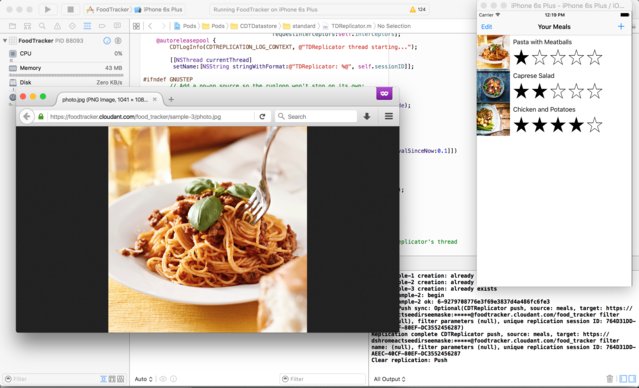The height and width of the screenshot is (388, 639).
Task: Tap the Caprese Salad thumbnail
Action: pyautogui.click(x=493, y=86)
